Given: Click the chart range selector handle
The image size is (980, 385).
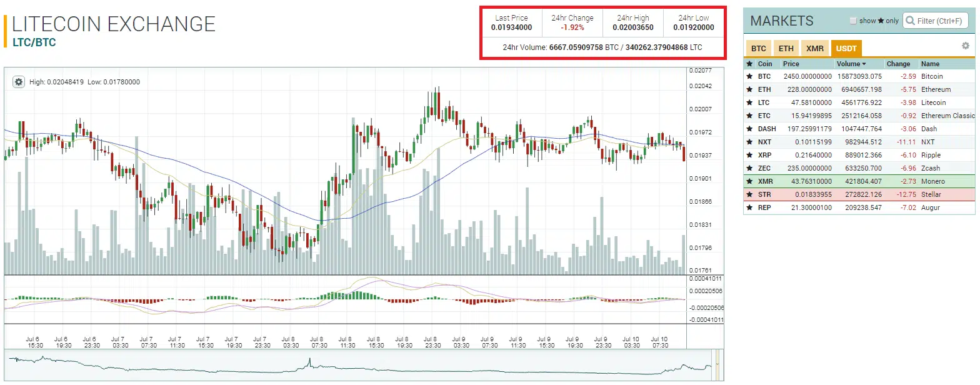Looking at the screenshot, I should pyautogui.click(x=718, y=364).
